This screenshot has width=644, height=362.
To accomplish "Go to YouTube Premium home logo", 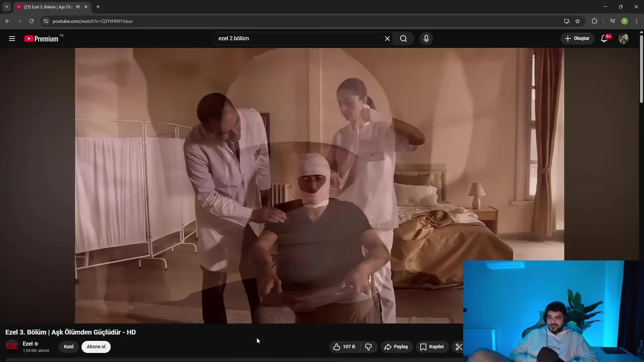I will tap(42, 39).
